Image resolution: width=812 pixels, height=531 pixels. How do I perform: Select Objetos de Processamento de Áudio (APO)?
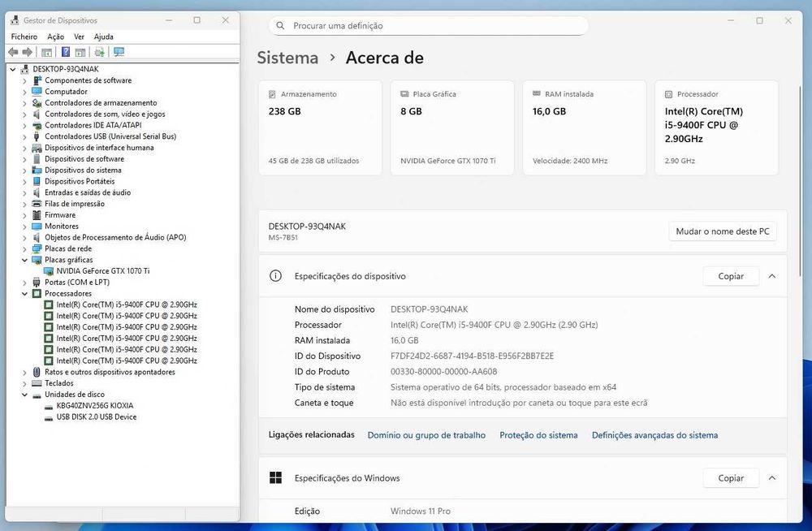pos(115,237)
